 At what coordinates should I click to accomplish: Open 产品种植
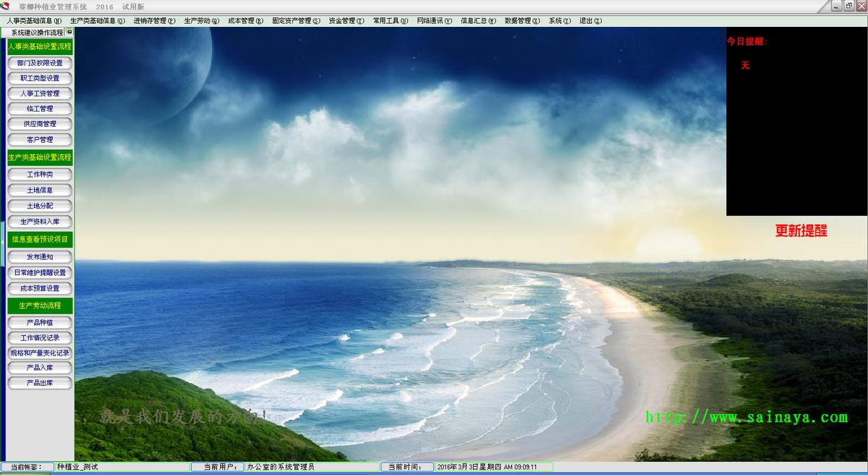(40, 322)
